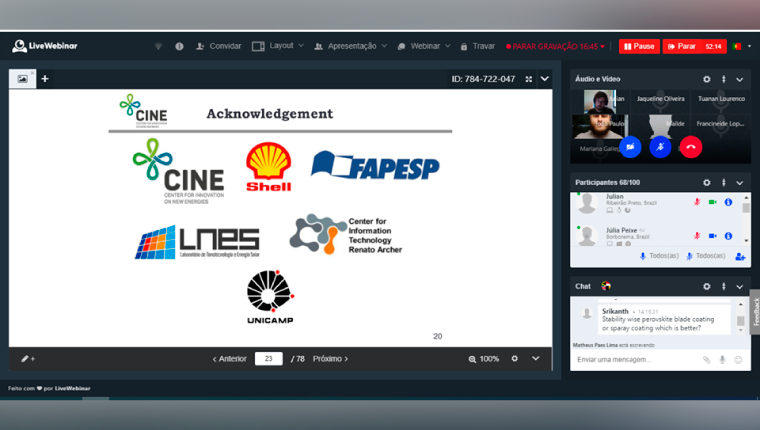Record voice message with chat mic icon
760x430 pixels.
tap(722, 360)
